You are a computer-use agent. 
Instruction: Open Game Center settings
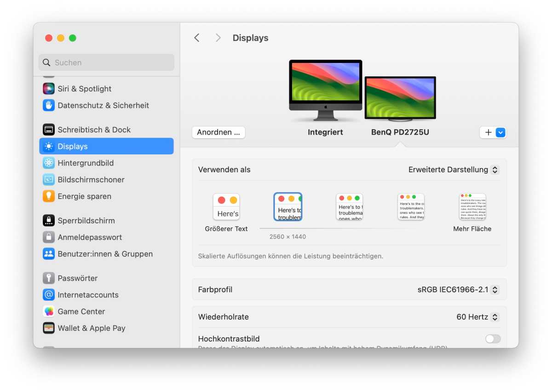106,311
